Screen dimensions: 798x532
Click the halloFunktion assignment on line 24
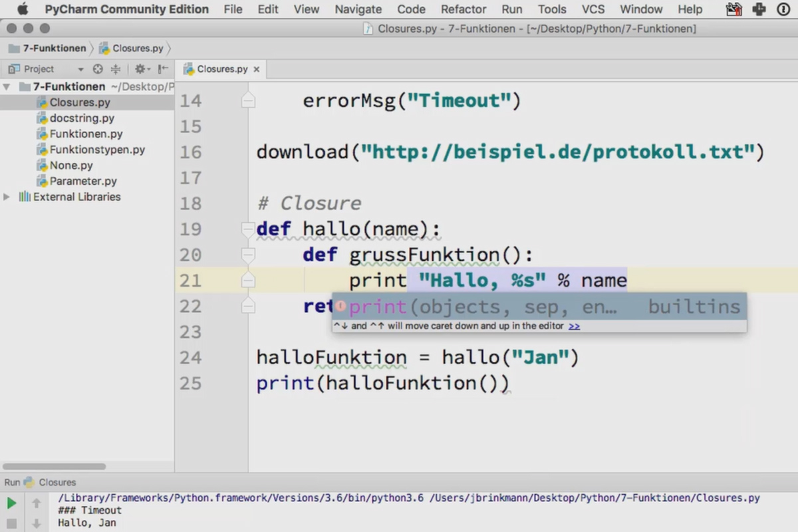click(418, 358)
